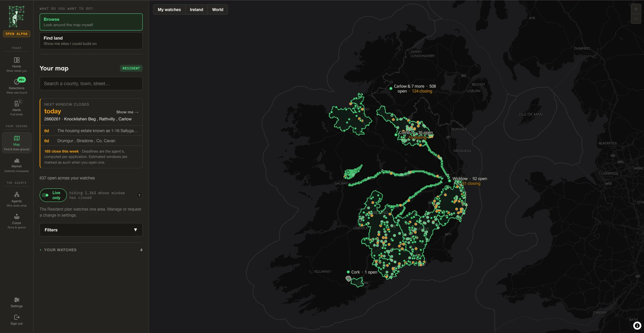Image resolution: width=644 pixels, height=333 pixels.
Task: Open the Home sidebar icon
Action: [16, 64]
